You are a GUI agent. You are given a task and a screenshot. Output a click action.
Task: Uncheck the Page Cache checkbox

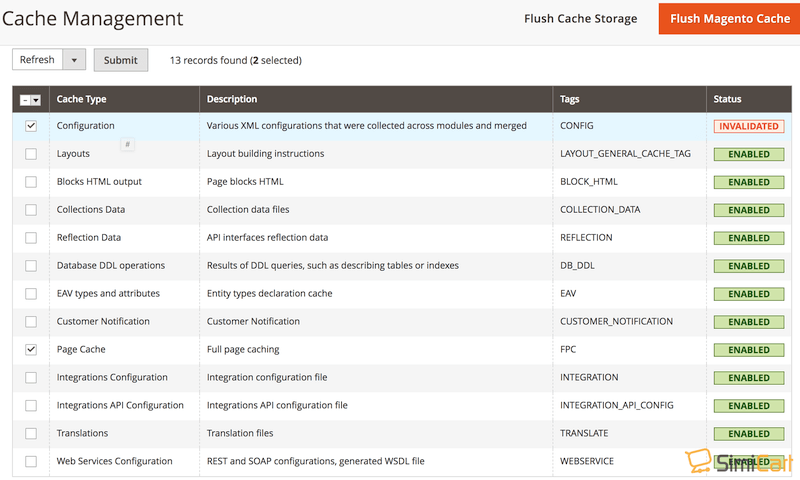coord(31,350)
